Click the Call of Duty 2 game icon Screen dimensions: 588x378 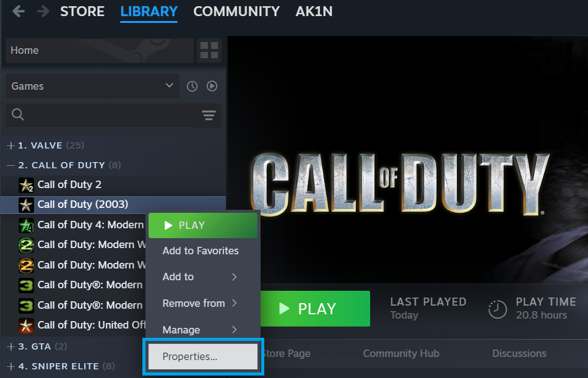pyautogui.click(x=26, y=185)
